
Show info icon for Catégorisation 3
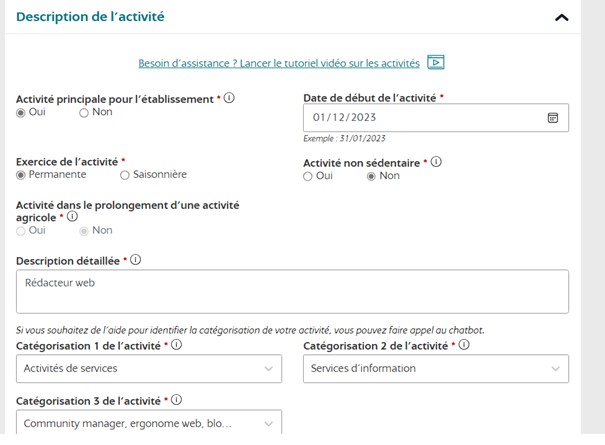pos(176,400)
